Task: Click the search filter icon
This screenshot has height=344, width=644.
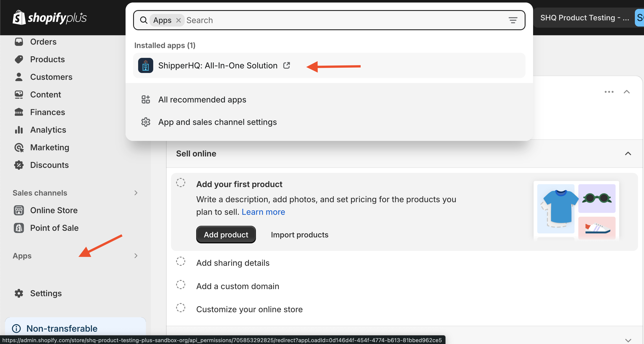Action: (x=513, y=20)
